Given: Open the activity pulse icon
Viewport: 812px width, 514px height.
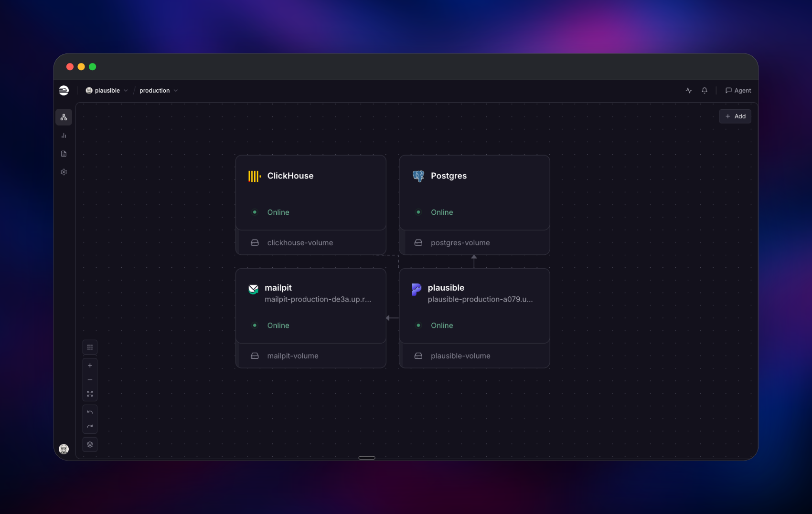Looking at the screenshot, I should [x=689, y=91].
